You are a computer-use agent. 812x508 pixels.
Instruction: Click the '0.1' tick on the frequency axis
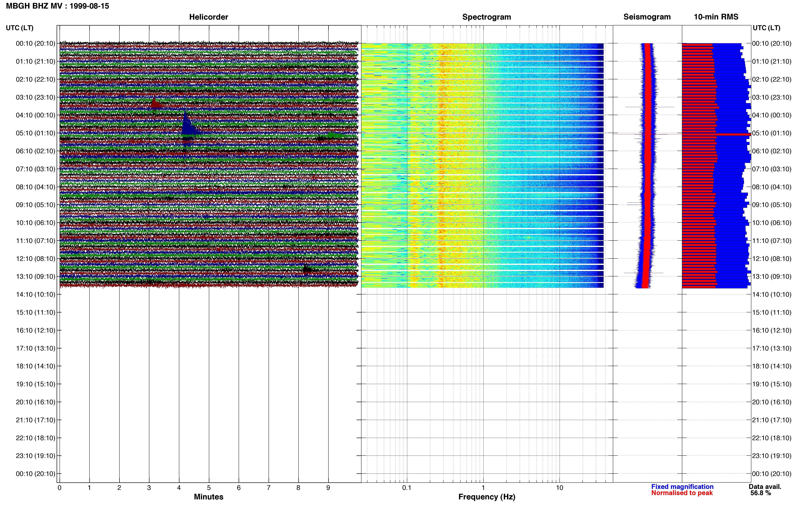coord(407,487)
